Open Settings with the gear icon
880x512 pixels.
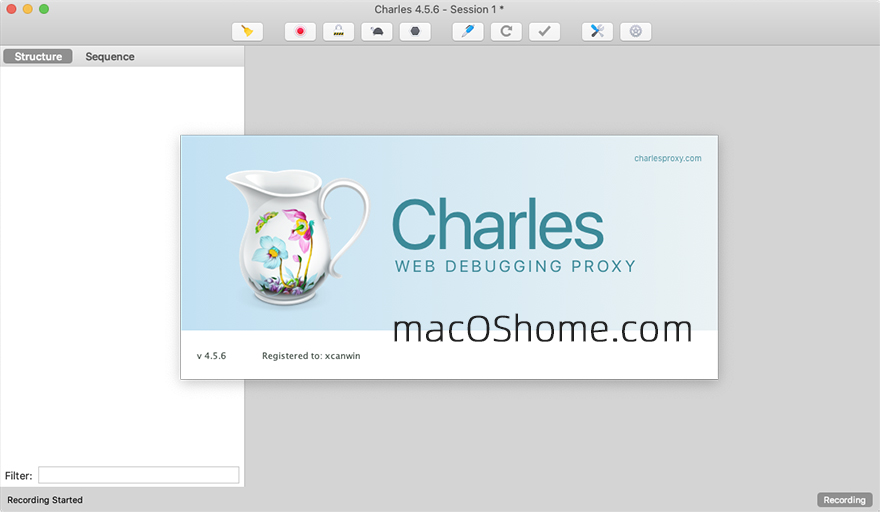pyautogui.click(x=635, y=32)
